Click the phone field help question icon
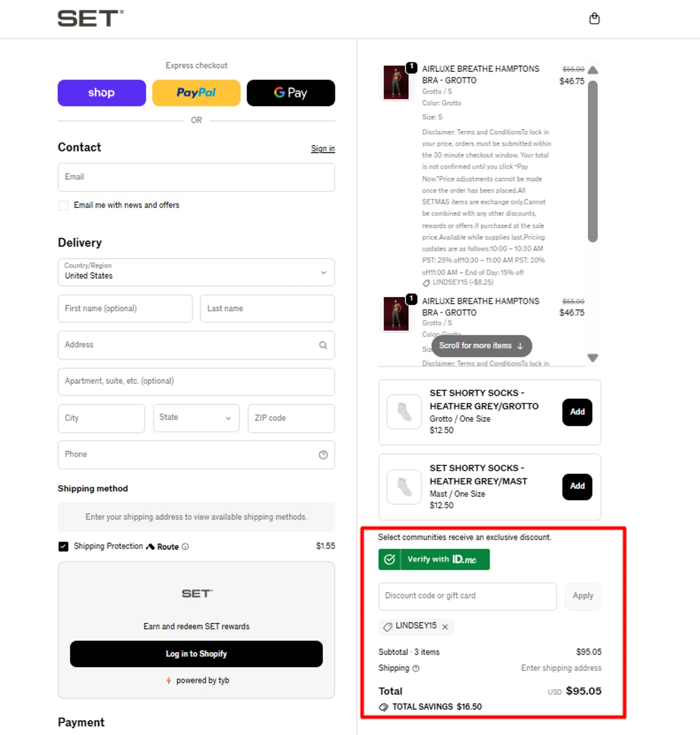Screen dimensions: 700x735 coord(323,455)
